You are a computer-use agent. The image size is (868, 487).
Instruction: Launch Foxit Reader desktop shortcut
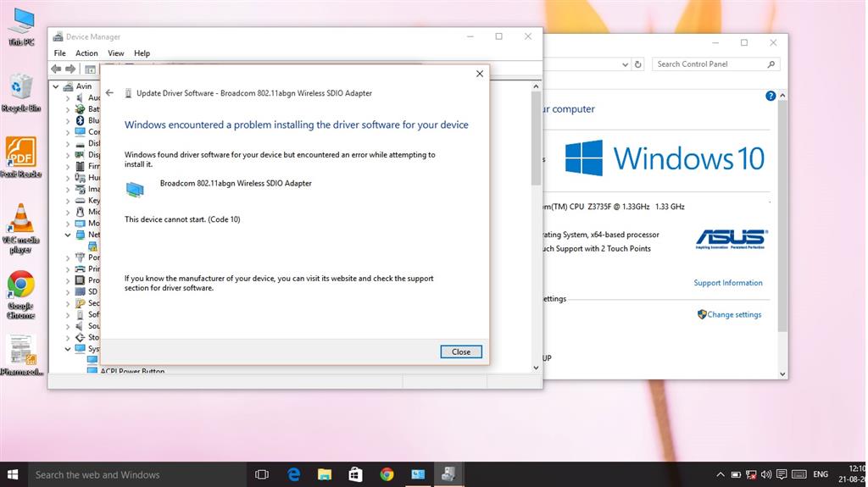[21, 157]
